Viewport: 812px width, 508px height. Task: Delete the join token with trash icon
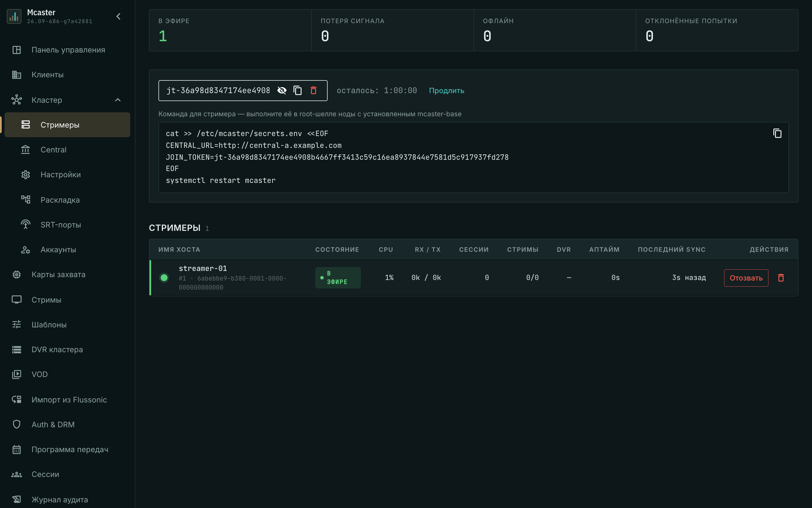pyautogui.click(x=314, y=90)
